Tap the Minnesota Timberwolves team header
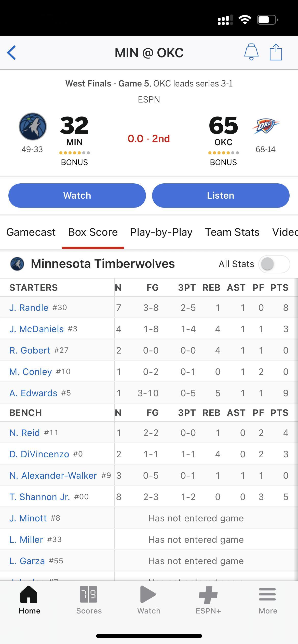Screen dimensions: 298x644 pos(103,264)
